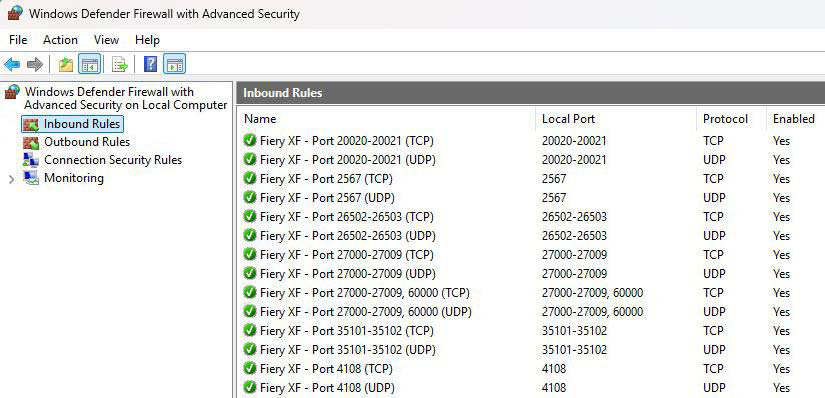The width and height of the screenshot is (825, 398).
Task: Click Local Port cell 20020-20021 in first row
Action: click(574, 141)
